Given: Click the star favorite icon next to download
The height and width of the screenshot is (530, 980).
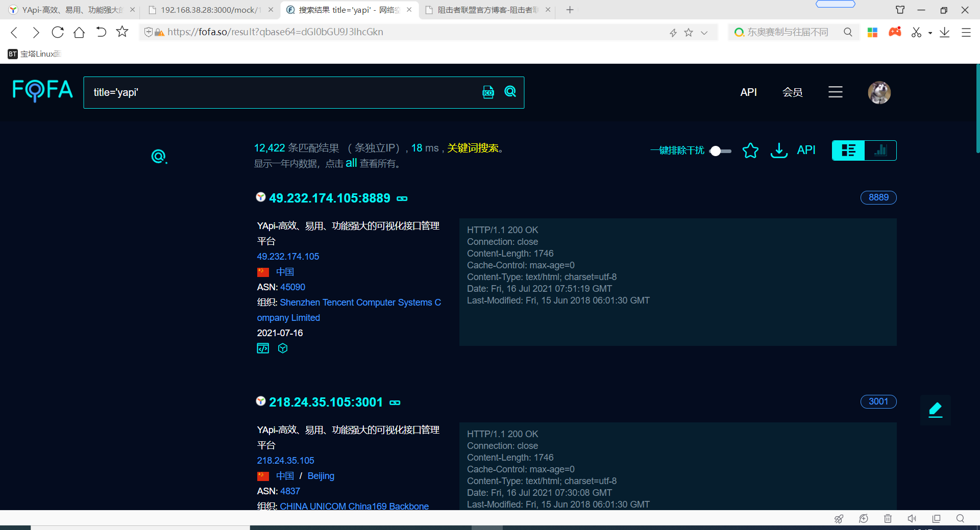Looking at the screenshot, I should pyautogui.click(x=750, y=150).
